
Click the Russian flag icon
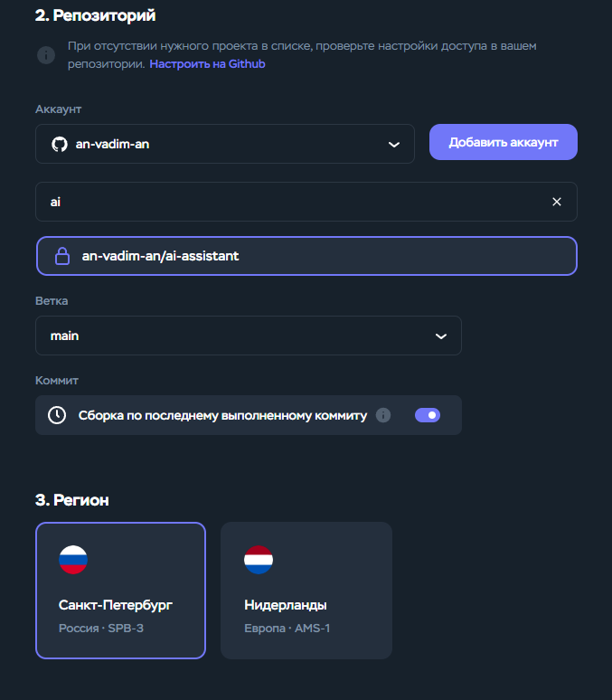pos(73,560)
